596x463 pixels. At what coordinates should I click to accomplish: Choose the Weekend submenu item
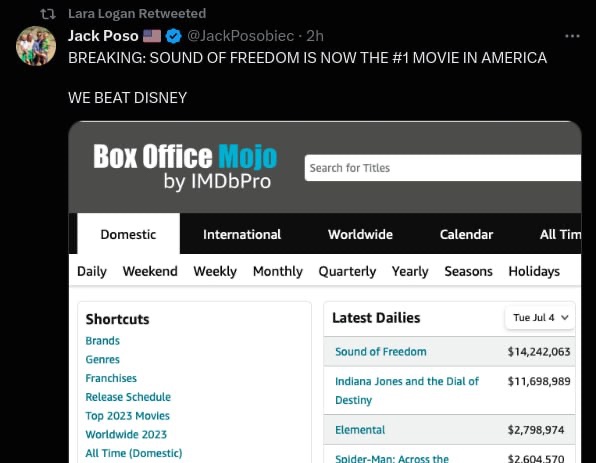[x=150, y=271]
